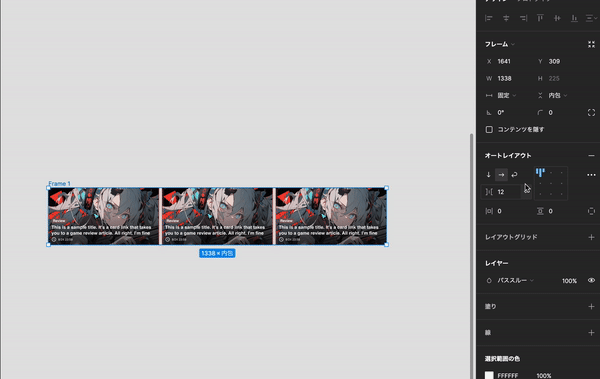Click the レイアウトグリッド section header
The height and width of the screenshot is (379, 600).
[x=511, y=237]
